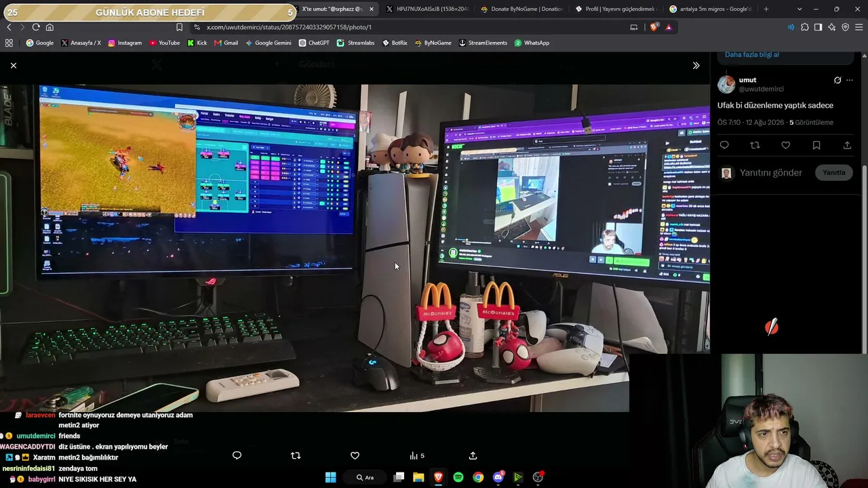The height and width of the screenshot is (488, 868).
Task: Open Google Gemini bookmark
Action: point(269,43)
